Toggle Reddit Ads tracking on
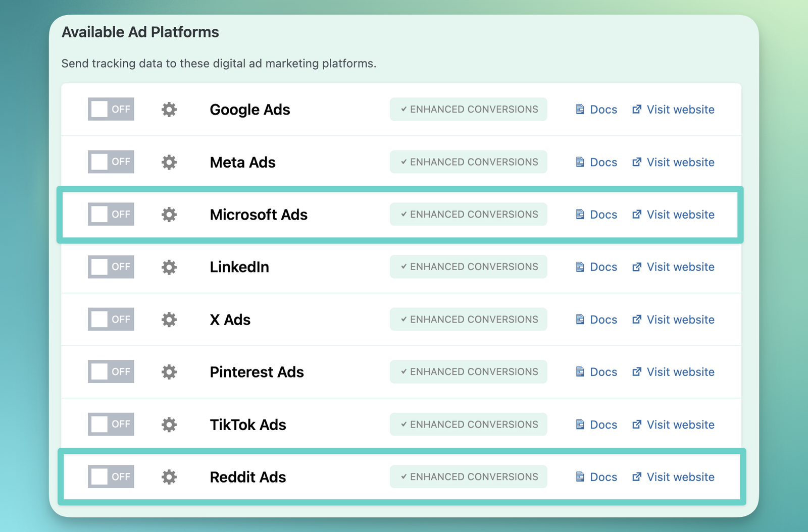Screen dimensions: 808x532 pyautogui.click(x=111, y=477)
